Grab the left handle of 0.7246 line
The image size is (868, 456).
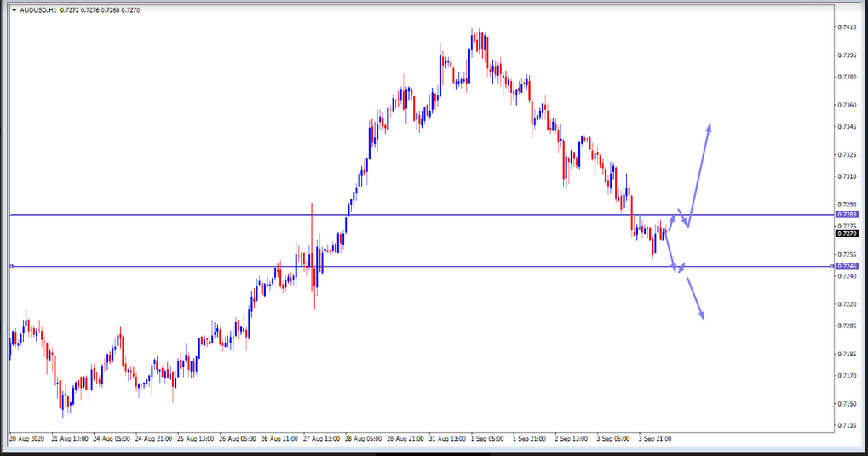[12, 267]
